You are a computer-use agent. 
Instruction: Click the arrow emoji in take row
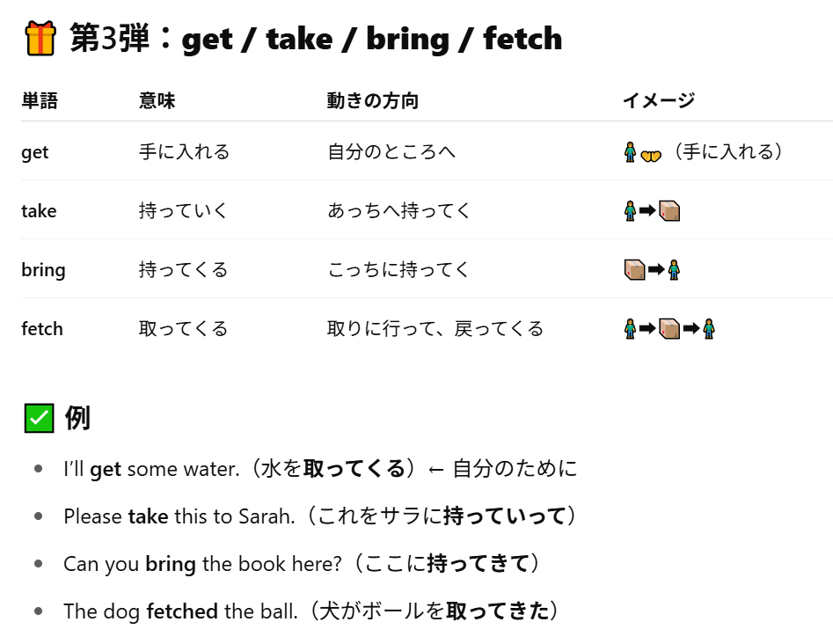coord(647,211)
